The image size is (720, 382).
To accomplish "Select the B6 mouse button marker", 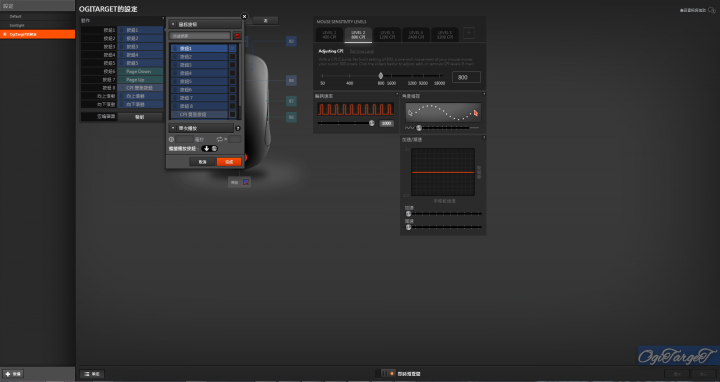I will (x=291, y=117).
